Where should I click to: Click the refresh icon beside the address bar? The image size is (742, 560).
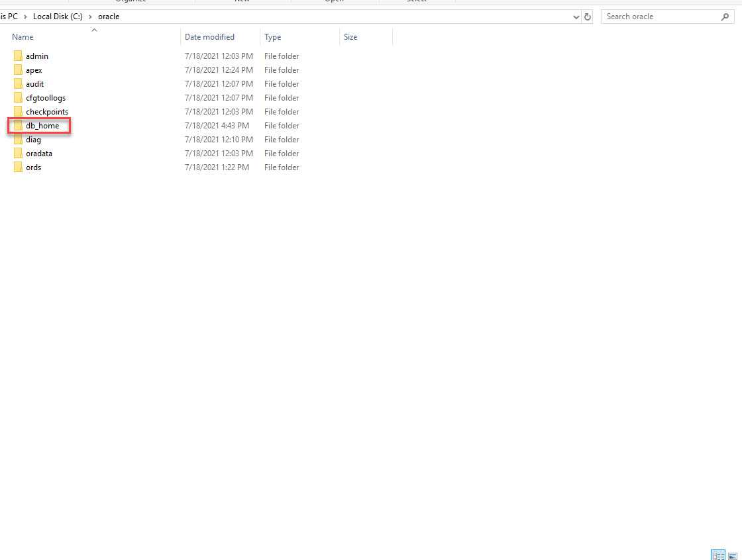pos(588,17)
